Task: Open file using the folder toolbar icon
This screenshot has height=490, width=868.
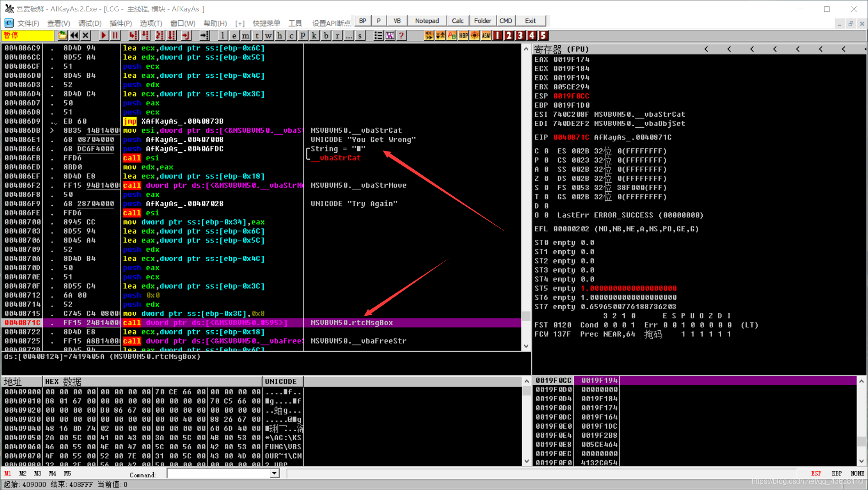Action: click(62, 36)
